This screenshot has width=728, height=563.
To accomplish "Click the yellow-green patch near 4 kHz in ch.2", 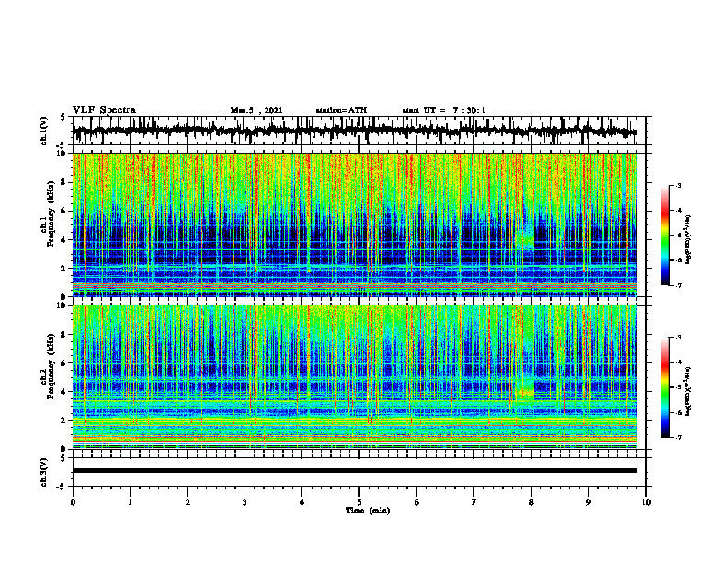I will (525, 392).
